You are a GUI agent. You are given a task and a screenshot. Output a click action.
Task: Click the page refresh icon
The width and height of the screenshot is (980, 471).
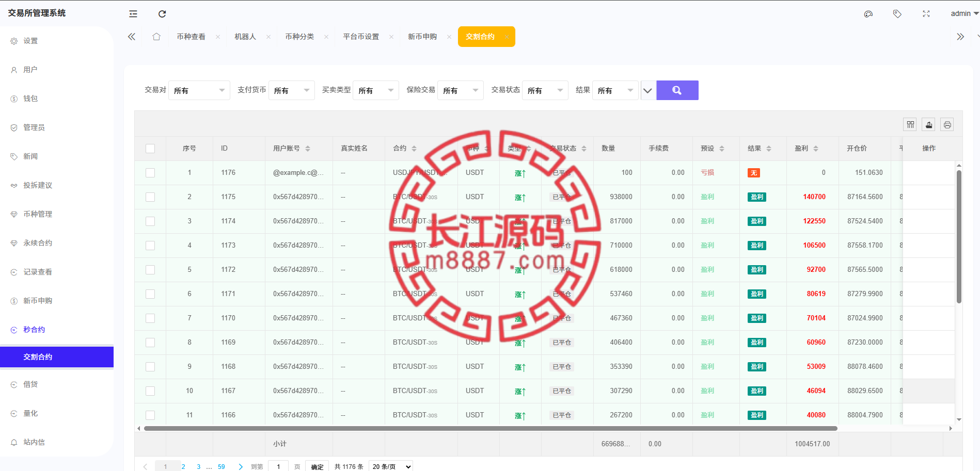coord(162,14)
